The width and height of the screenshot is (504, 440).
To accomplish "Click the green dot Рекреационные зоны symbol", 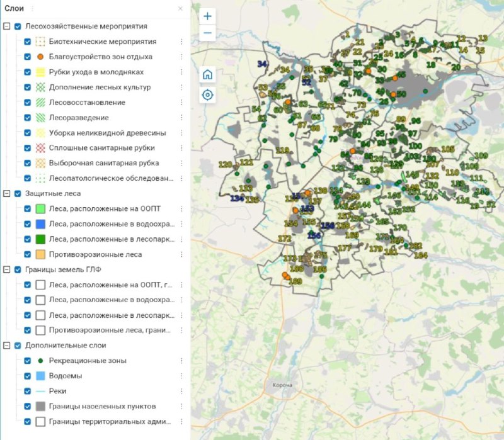I will coord(40,361).
